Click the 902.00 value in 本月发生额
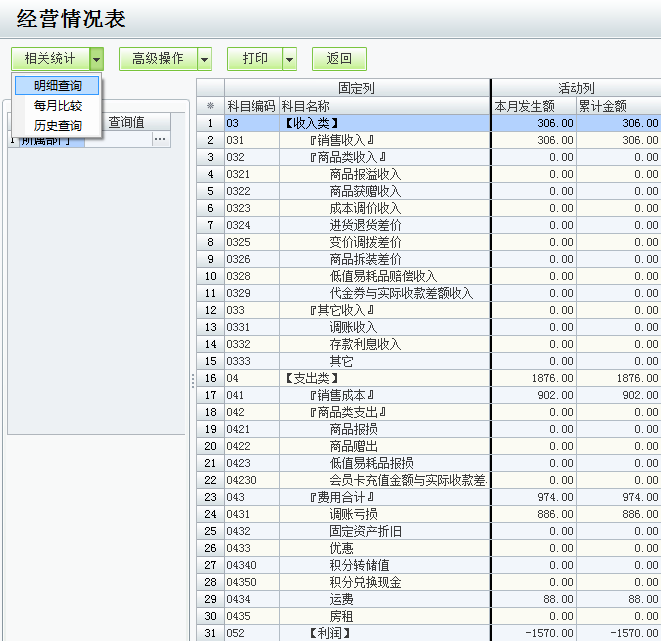This screenshot has height=641, width=661. click(x=555, y=395)
